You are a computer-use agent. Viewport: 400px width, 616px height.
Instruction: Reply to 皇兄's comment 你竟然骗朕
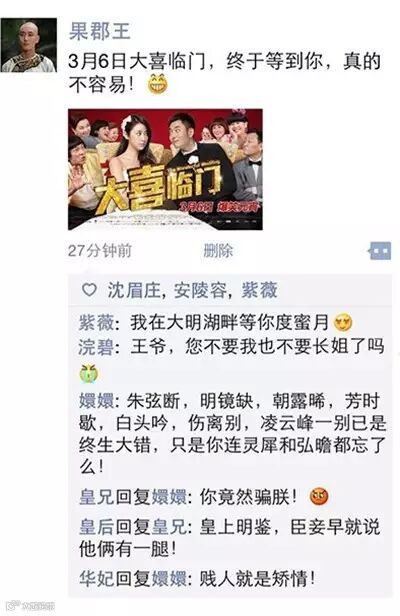204,497
